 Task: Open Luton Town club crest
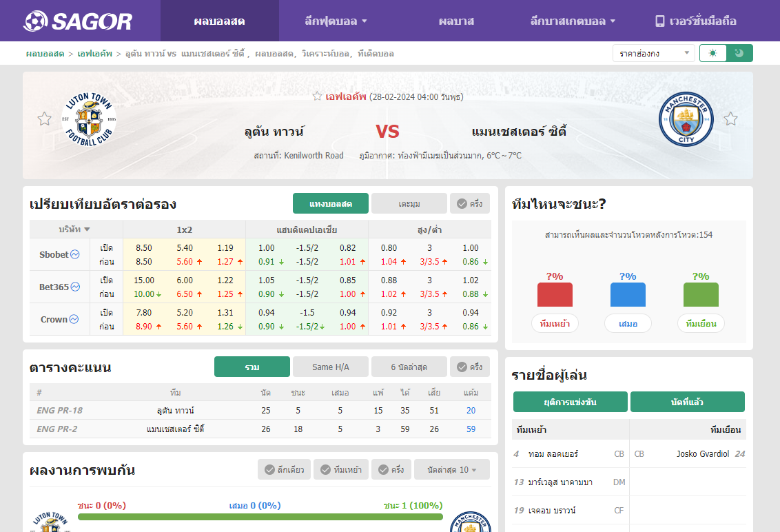pyautogui.click(x=89, y=119)
